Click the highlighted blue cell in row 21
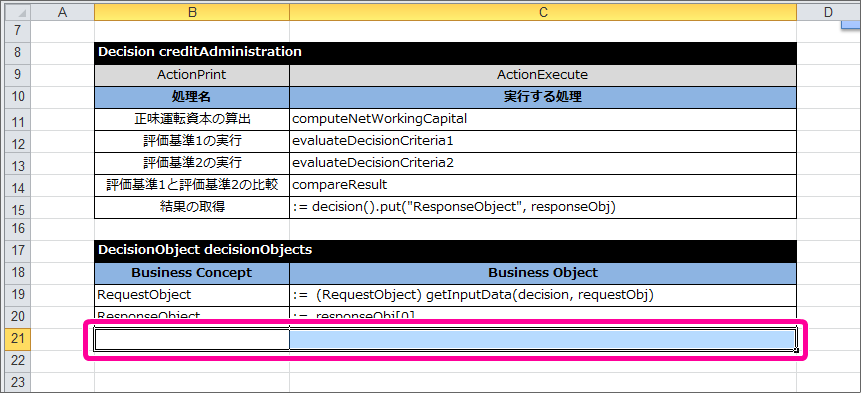 pos(543,339)
